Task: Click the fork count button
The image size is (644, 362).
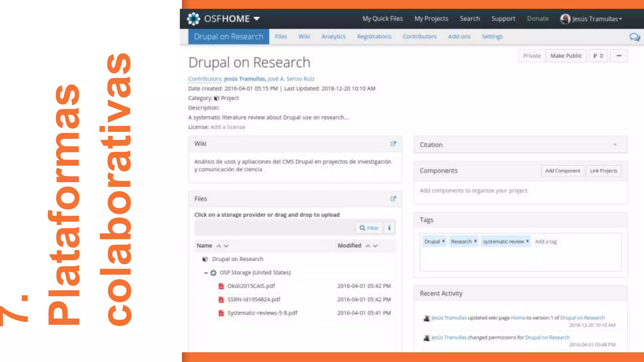Action: click(598, 56)
